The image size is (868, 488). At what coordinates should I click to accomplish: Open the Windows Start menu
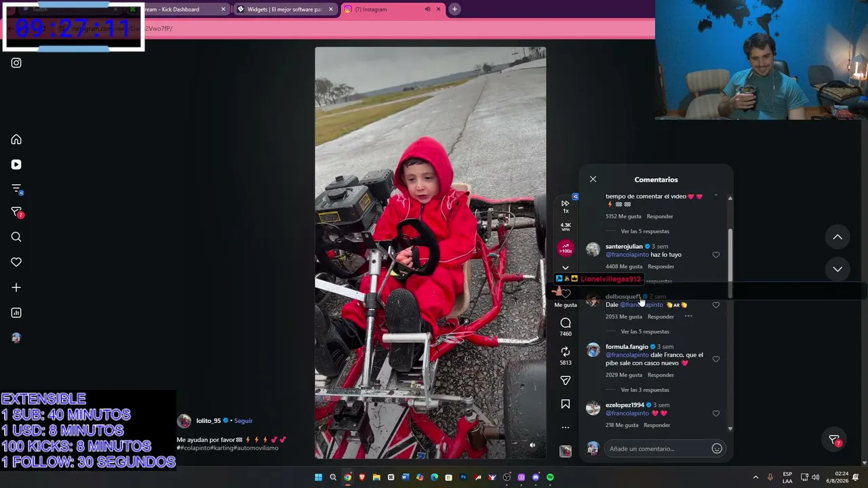318,477
